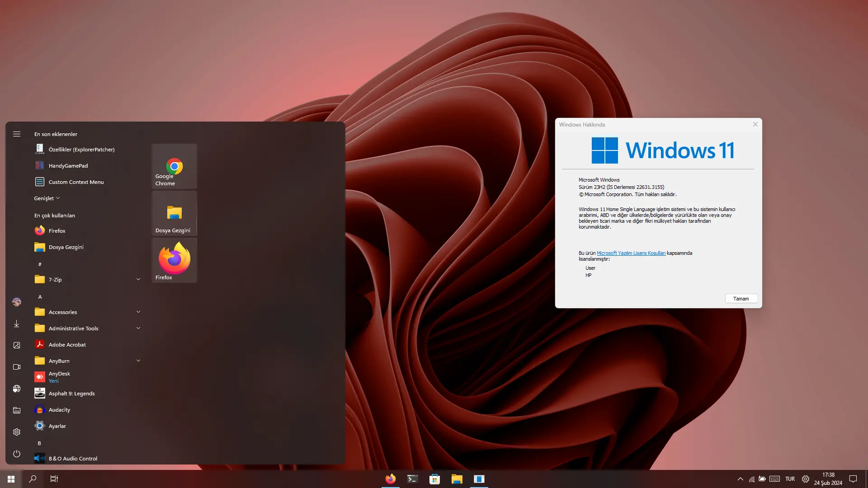Open the settings gear tray icon
The height and width of the screenshot is (488, 868).
click(x=805, y=479)
